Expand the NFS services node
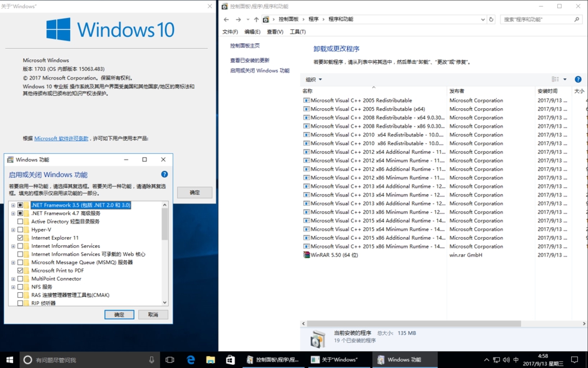 pos(13,287)
